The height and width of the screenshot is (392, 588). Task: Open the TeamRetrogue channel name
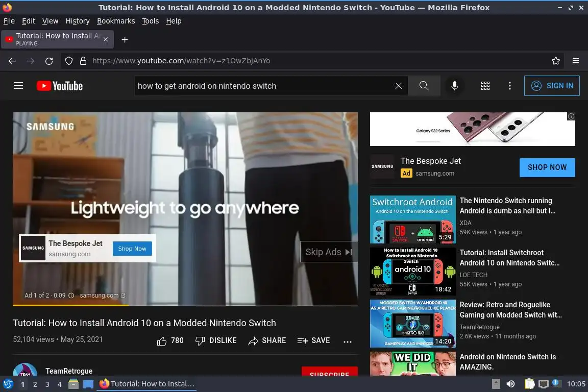click(x=69, y=371)
